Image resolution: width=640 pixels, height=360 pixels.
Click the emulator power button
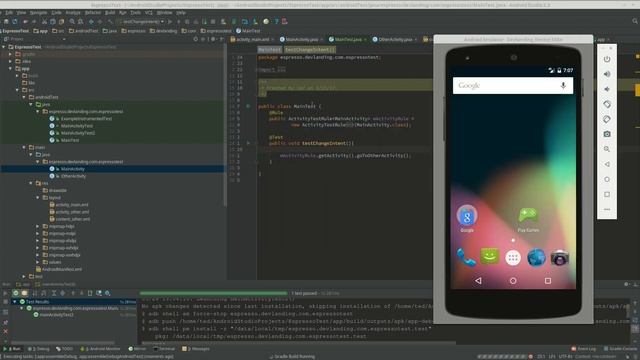pos(607,59)
